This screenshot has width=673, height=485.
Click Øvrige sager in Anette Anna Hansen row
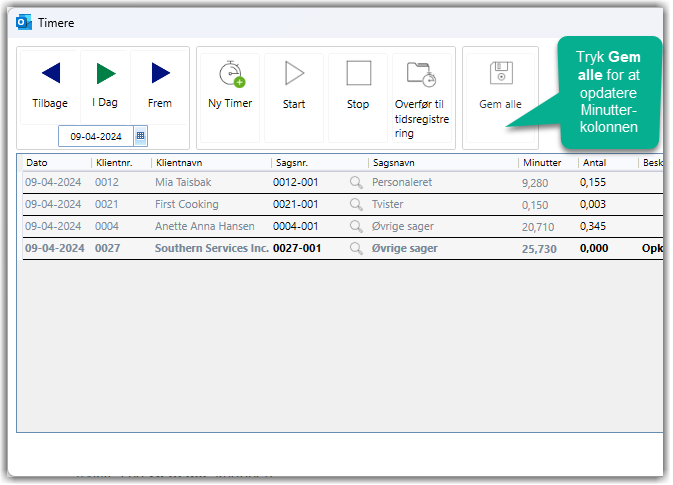click(403, 226)
